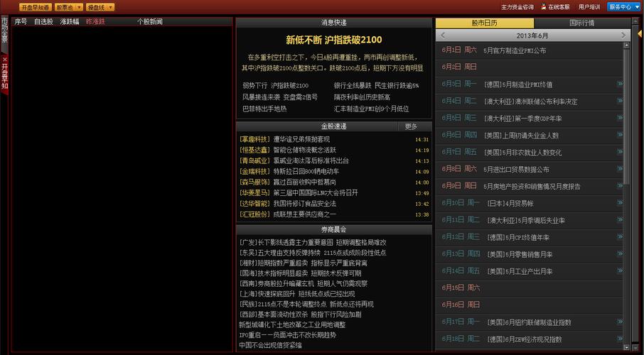The image size is (644, 355).
Task: Open details arrow for 6月8日 进出口贸易数据
Action: pyautogui.click(x=620, y=169)
